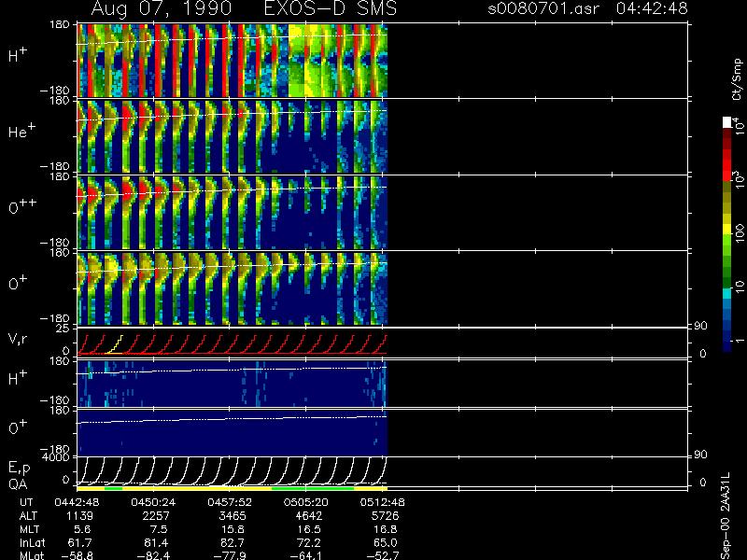Click the white top cap of the color bar

click(727, 122)
